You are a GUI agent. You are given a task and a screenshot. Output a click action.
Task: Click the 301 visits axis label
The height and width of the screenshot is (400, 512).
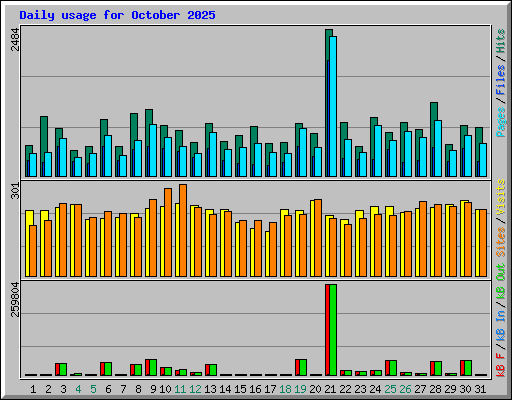(x=15, y=191)
